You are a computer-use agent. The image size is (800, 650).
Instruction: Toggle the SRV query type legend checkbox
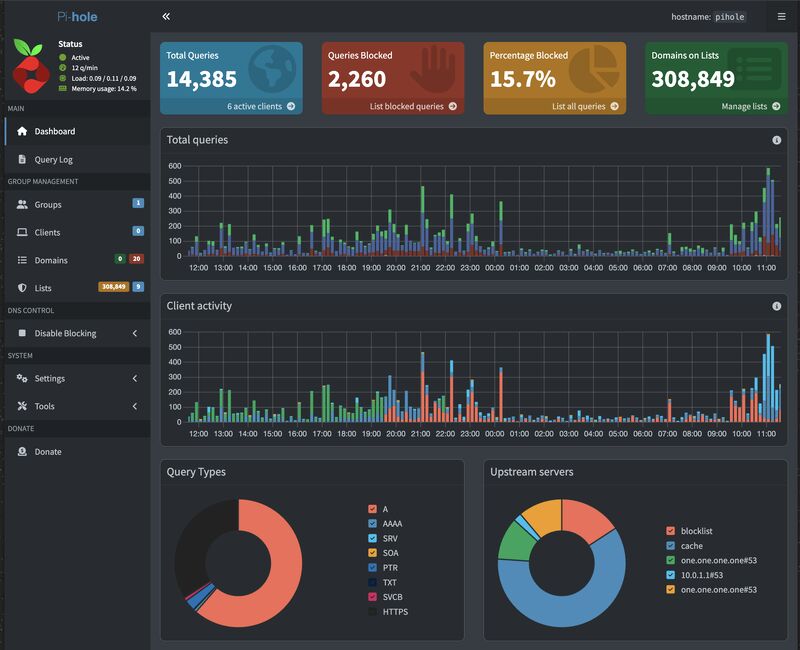pos(372,538)
